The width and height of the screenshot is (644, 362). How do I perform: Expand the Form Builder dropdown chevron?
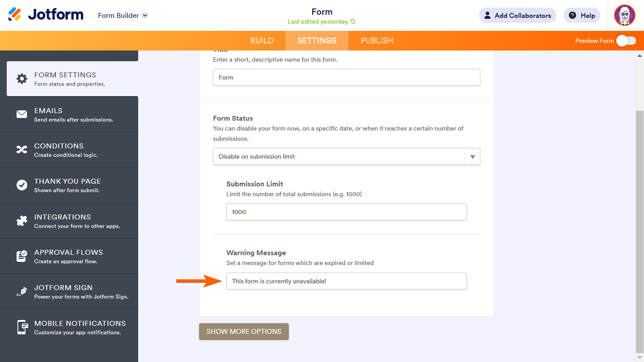pos(145,16)
